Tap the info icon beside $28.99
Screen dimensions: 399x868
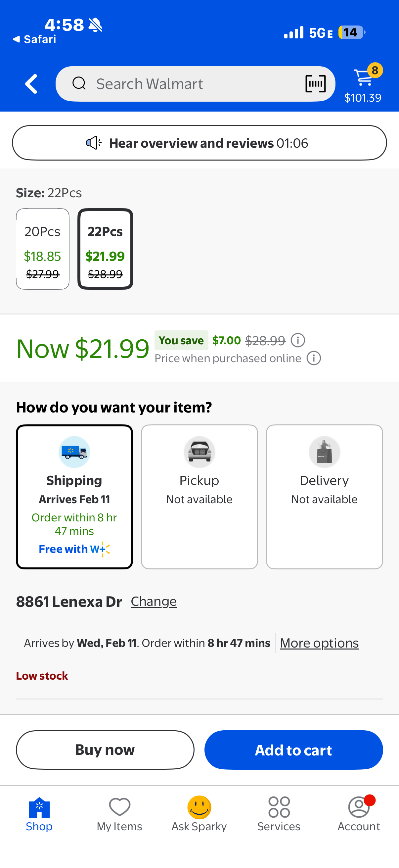click(298, 340)
